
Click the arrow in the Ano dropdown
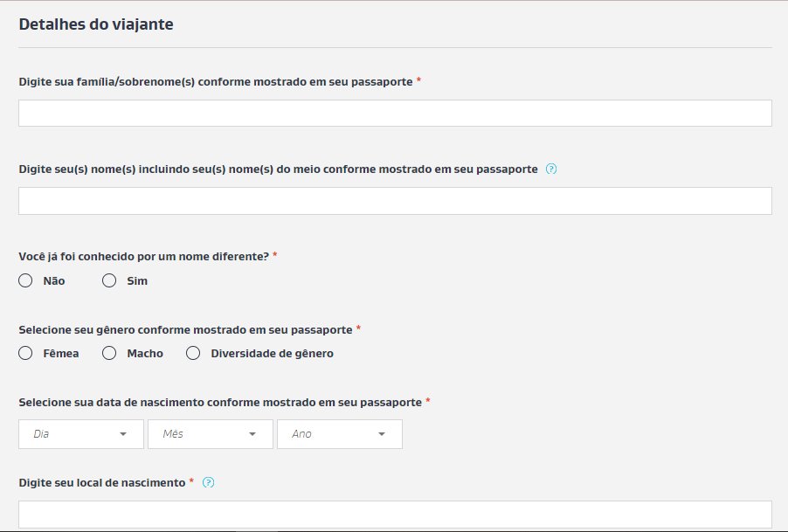point(382,434)
